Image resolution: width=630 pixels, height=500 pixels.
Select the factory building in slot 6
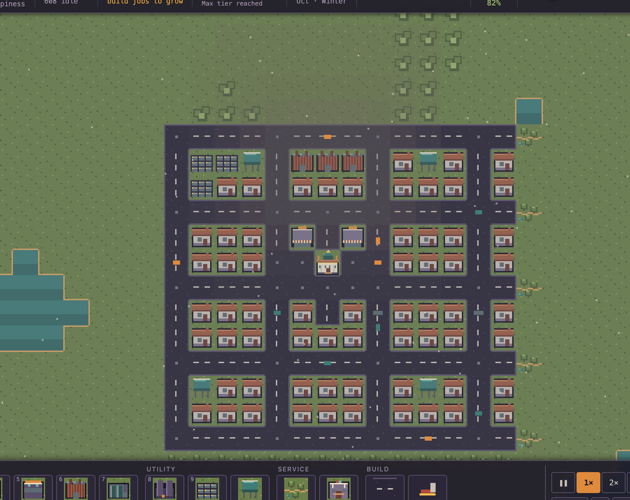76,488
